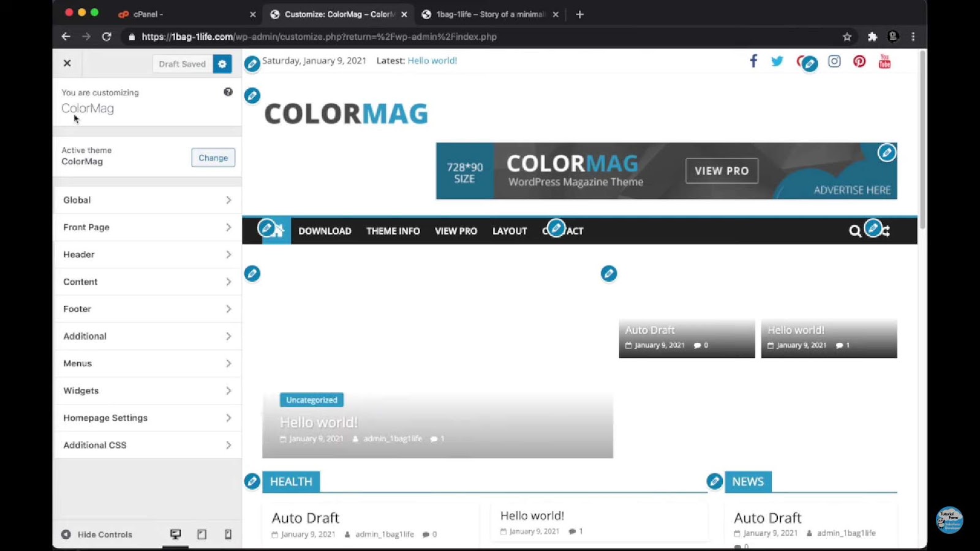Expand the Content section

(148, 282)
